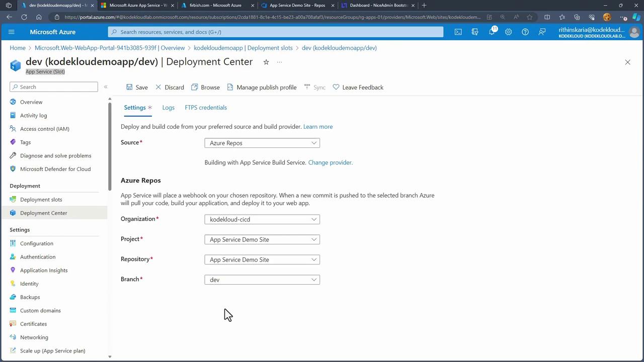Open the Azure portal hamburger menu
644x362 pixels.
coord(12,32)
